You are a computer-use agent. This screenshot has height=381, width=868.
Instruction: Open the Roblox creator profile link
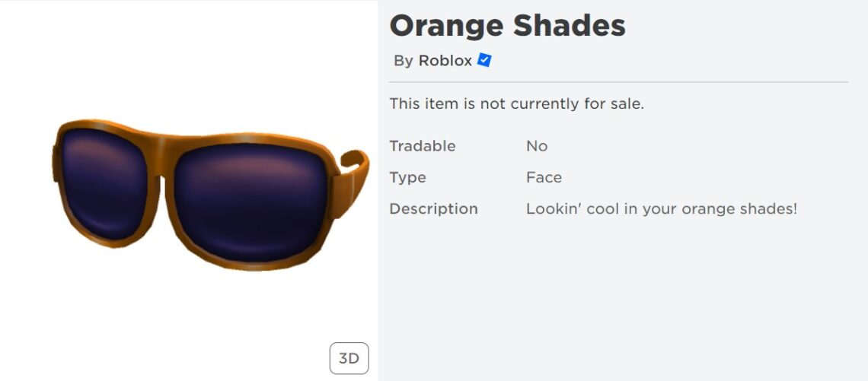[445, 60]
